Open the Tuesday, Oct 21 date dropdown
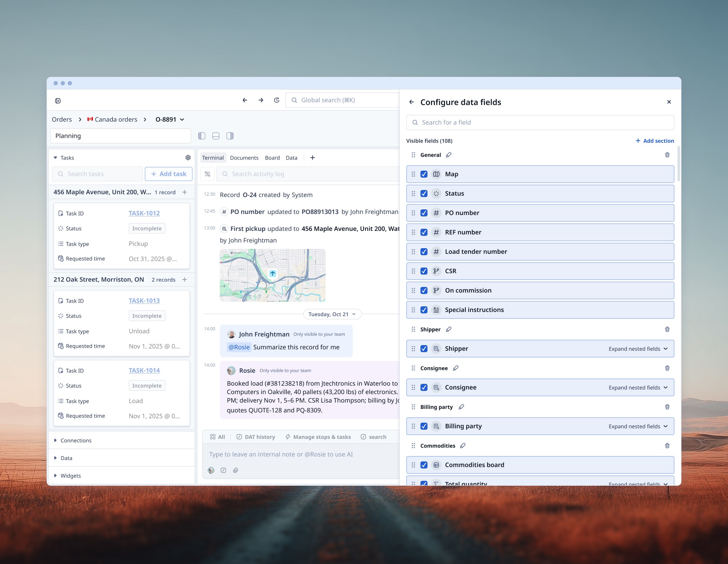Screen dimensions: 728x564 click(x=332, y=314)
